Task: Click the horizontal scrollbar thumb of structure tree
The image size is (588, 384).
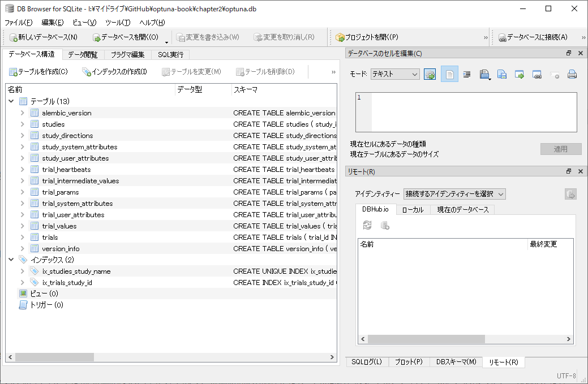Action: pos(54,357)
